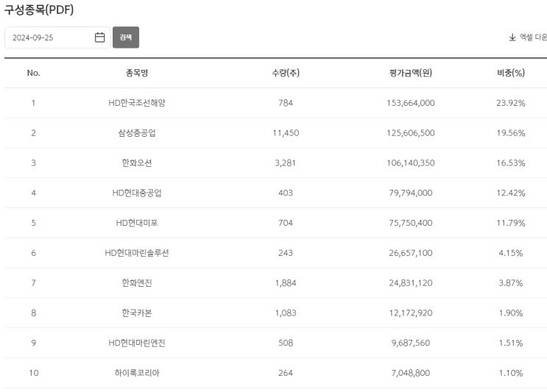Click the 삼성중공업 stock row
This screenshot has width=547, height=392.
click(137, 133)
